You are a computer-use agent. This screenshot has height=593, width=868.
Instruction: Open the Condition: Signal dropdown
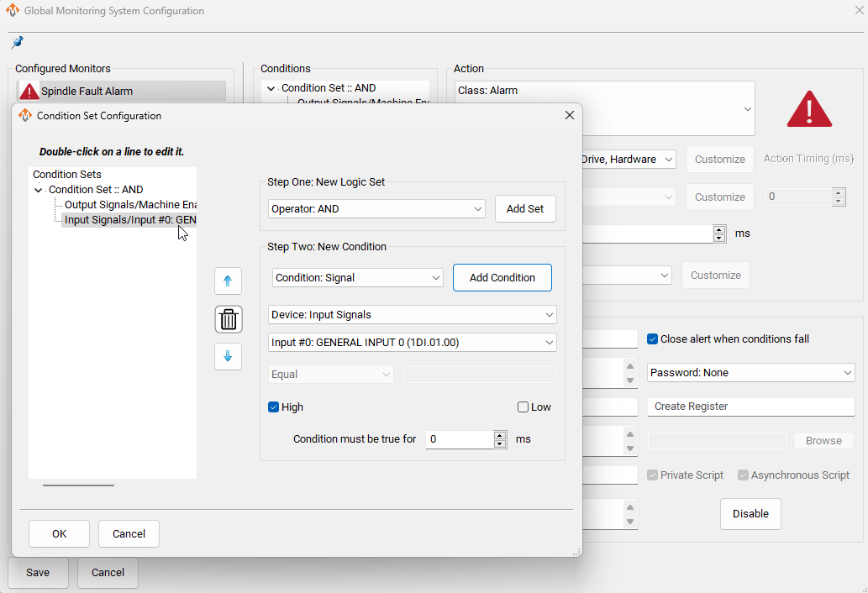point(358,278)
